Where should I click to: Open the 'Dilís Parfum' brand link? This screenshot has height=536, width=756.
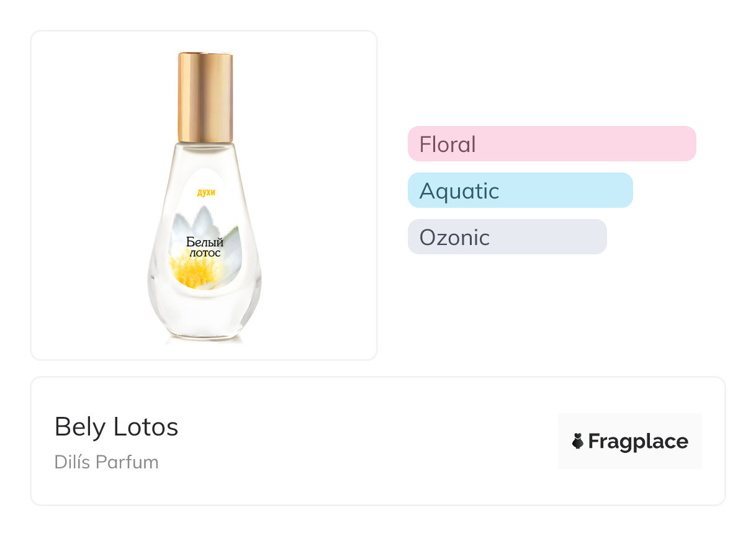106,462
